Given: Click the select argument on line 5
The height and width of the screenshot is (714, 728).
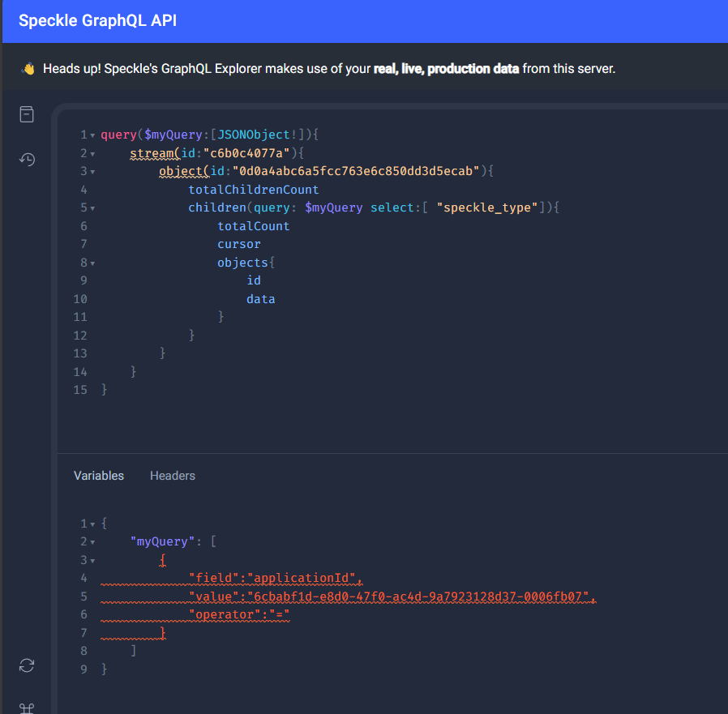Looking at the screenshot, I should (392, 207).
